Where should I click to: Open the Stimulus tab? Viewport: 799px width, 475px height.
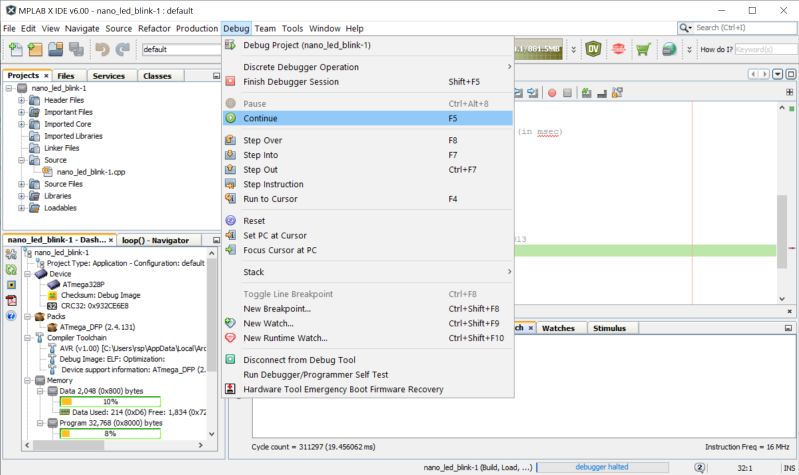point(609,328)
